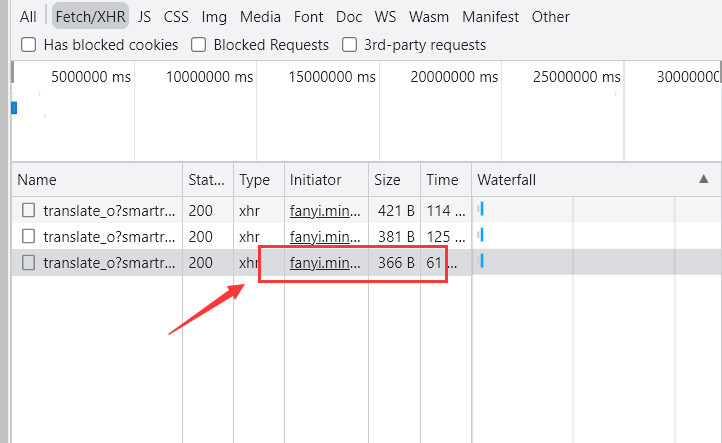Check the 3rd-party requests option

pyautogui.click(x=350, y=45)
